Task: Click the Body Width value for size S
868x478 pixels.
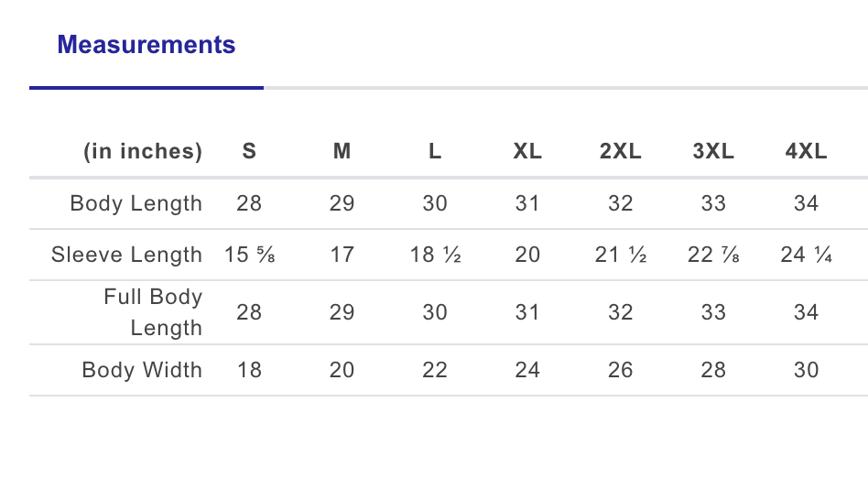Action: (249, 370)
